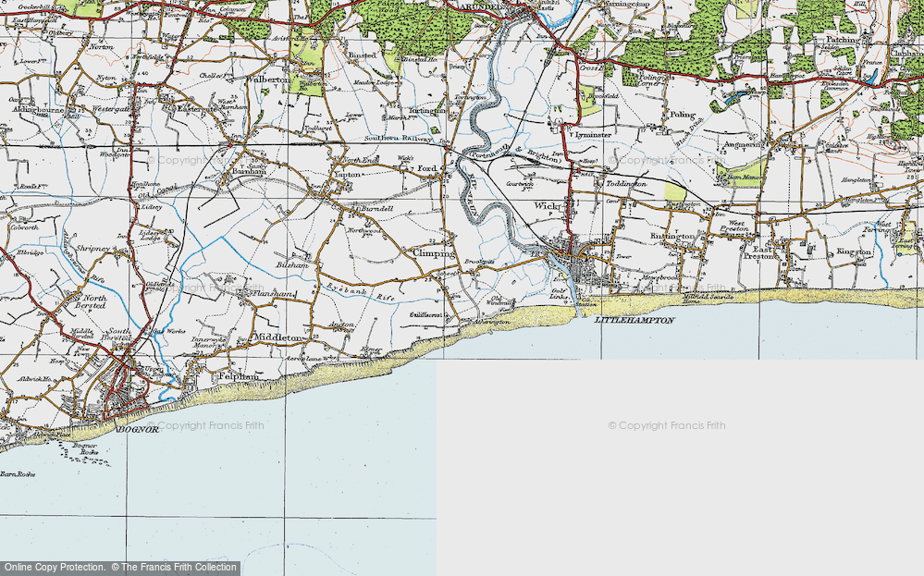Click the BOGNOR town label
The image size is (924, 576).
click(138, 430)
